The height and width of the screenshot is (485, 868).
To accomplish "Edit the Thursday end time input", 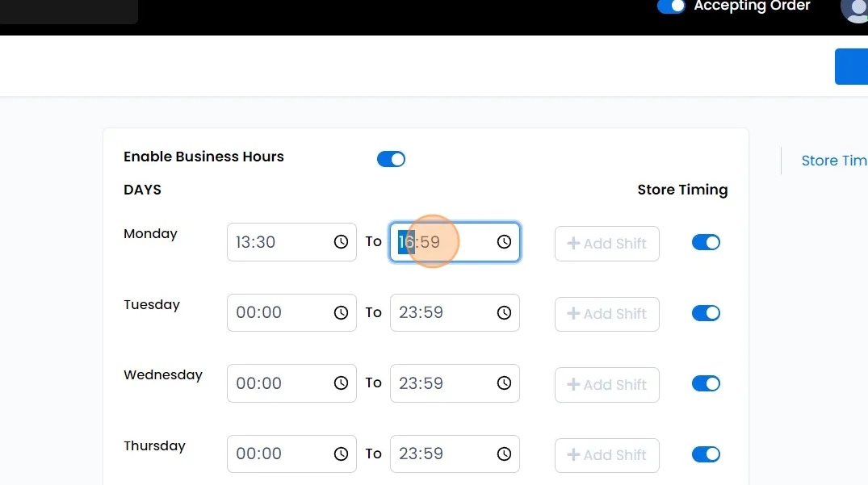I will (455, 454).
